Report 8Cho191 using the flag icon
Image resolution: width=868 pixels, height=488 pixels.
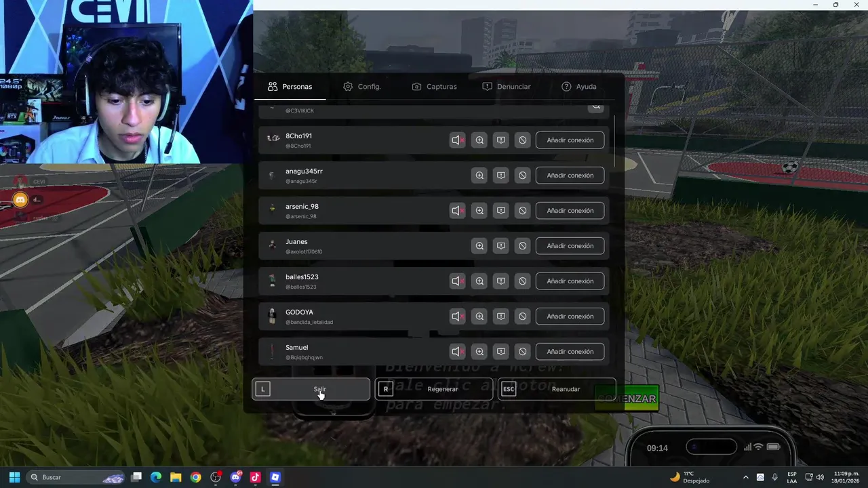coord(501,140)
